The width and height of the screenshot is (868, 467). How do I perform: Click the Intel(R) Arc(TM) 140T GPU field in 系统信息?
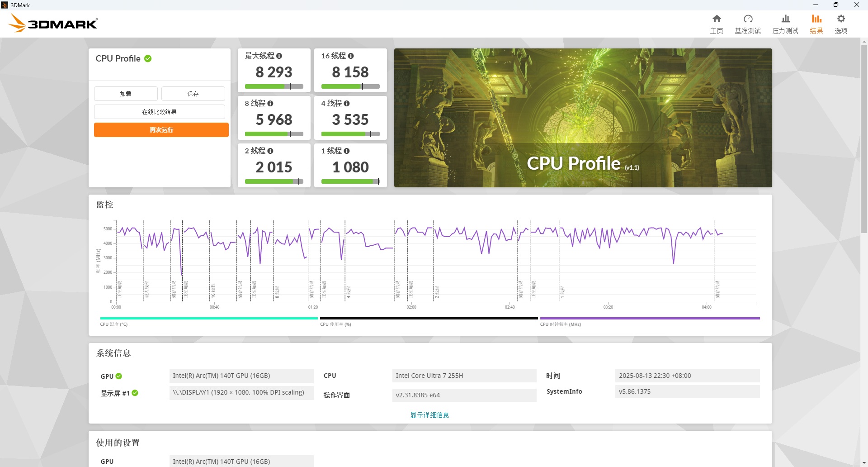[x=241, y=376]
